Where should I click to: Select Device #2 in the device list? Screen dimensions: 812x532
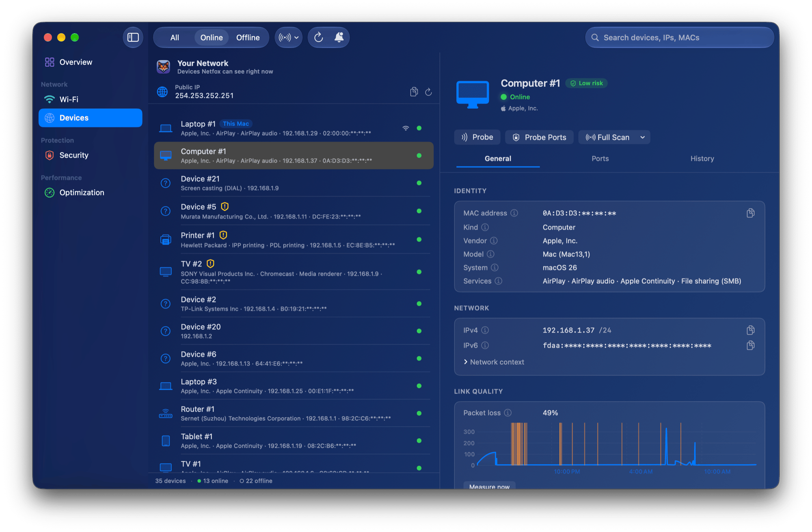(294, 304)
